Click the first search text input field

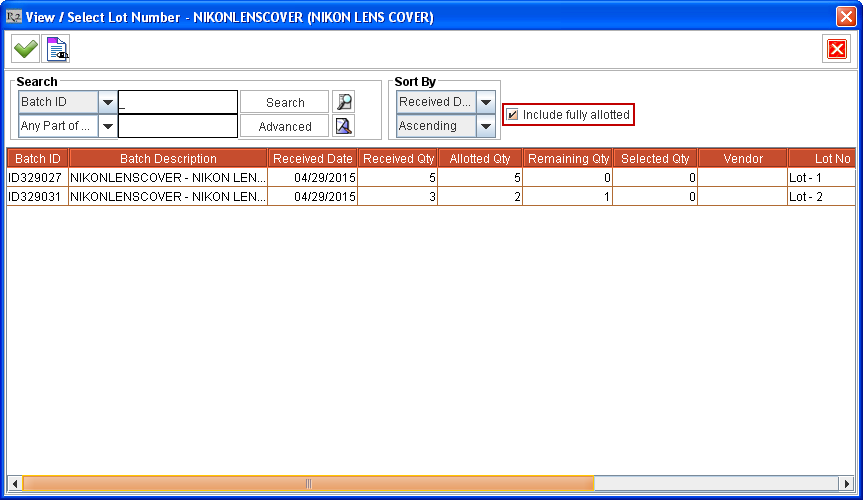(x=178, y=102)
